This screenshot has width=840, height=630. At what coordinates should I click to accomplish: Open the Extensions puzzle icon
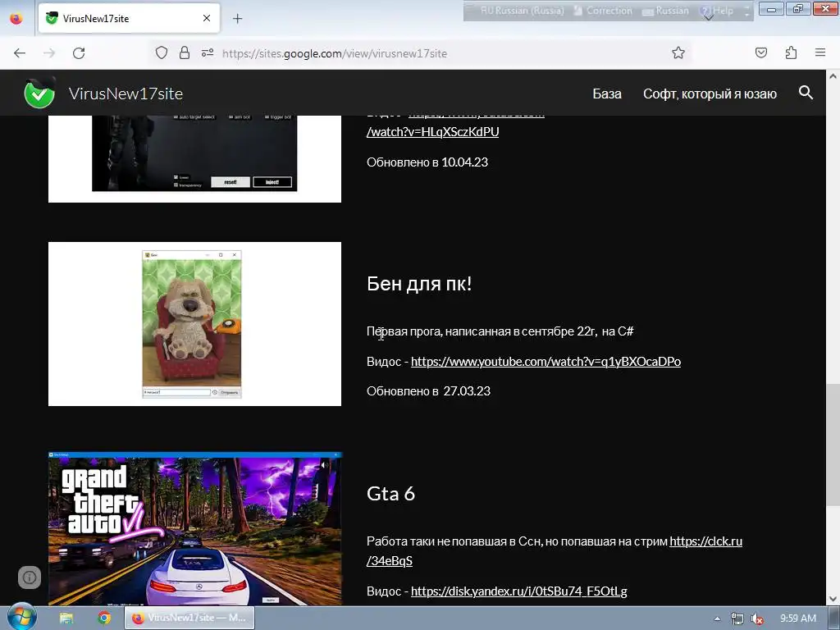[x=791, y=52]
